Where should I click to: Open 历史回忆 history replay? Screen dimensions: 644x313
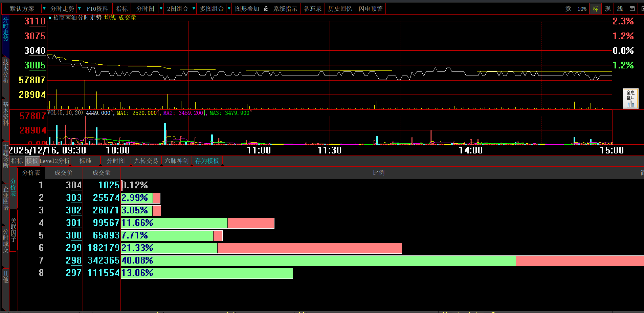tap(340, 9)
